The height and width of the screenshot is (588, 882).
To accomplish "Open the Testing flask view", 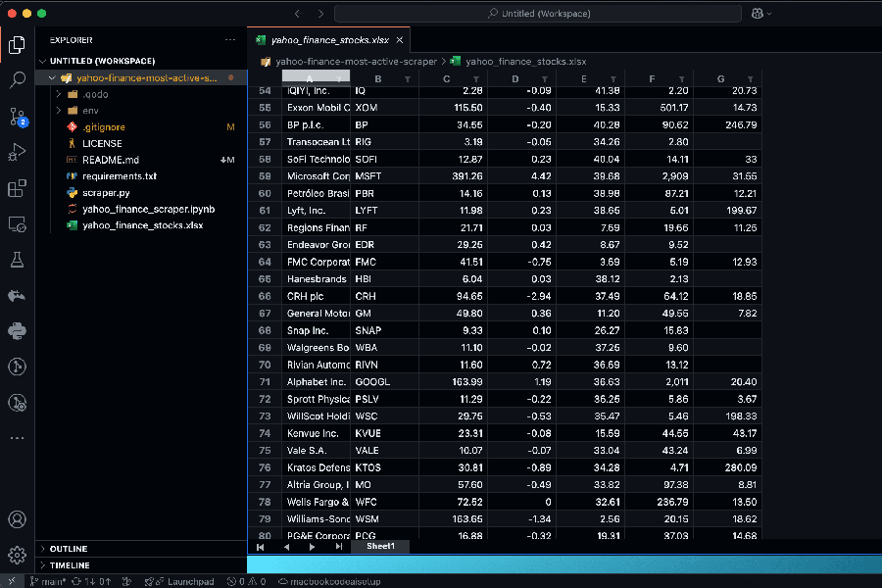I will click(x=17, y=260).
